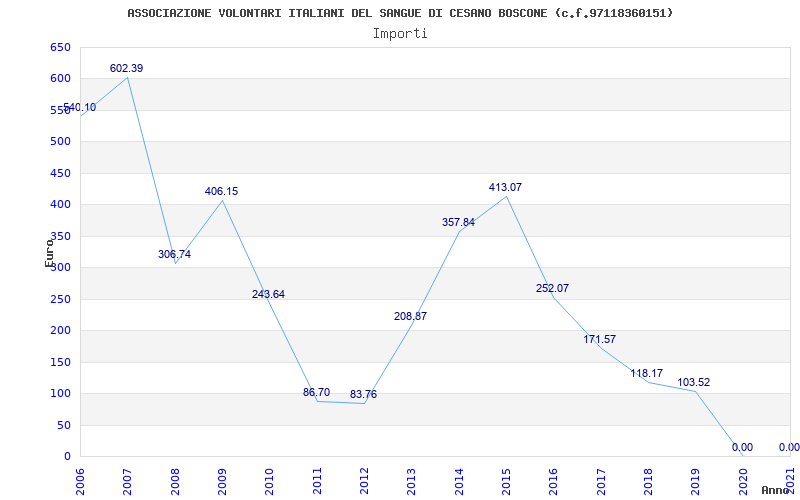
Task: Click the 250 y-axis tick label
Action: (60, 299)
